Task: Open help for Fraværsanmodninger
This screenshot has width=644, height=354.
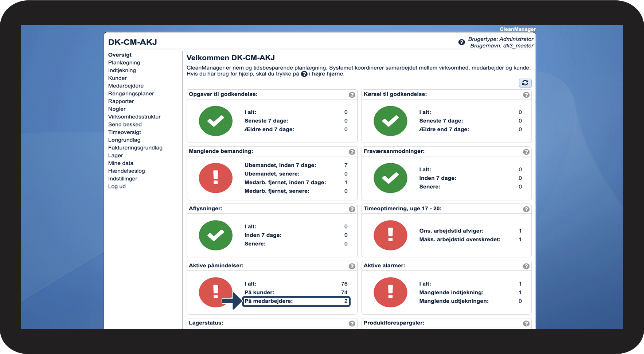Action: coord(526,152)
